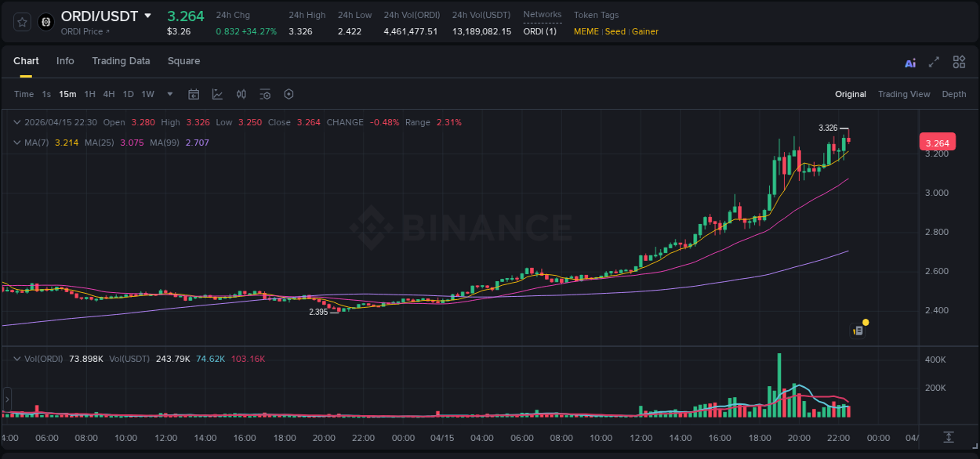Click the favorite star icon near the pair name

(x=22, y=22)
